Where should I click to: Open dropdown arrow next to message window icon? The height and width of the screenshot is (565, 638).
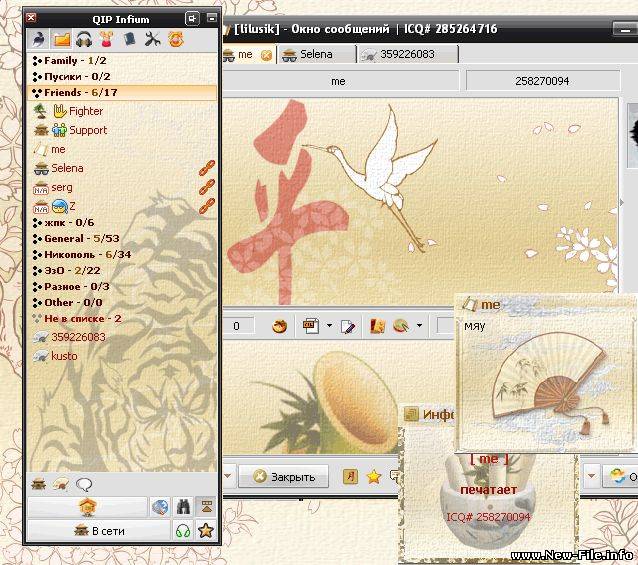(327, 326)
